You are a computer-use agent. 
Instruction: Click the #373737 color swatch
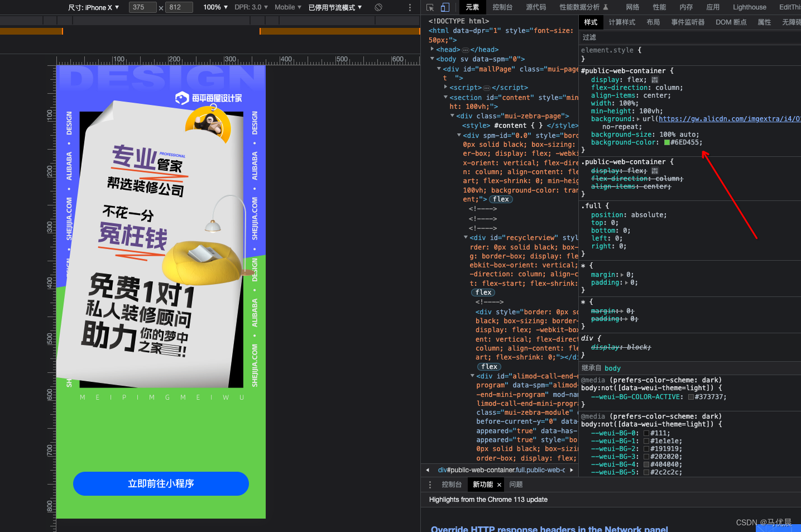click(691, 397)
